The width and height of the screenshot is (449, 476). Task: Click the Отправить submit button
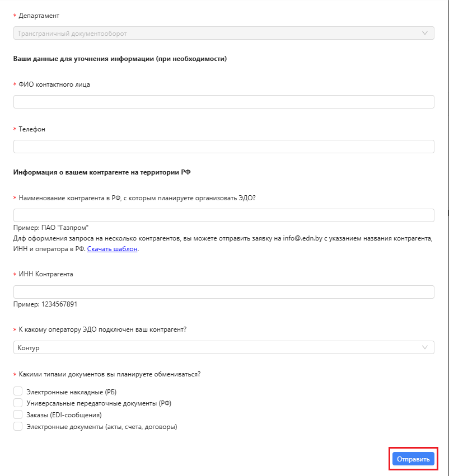click(x=413, y=459)
